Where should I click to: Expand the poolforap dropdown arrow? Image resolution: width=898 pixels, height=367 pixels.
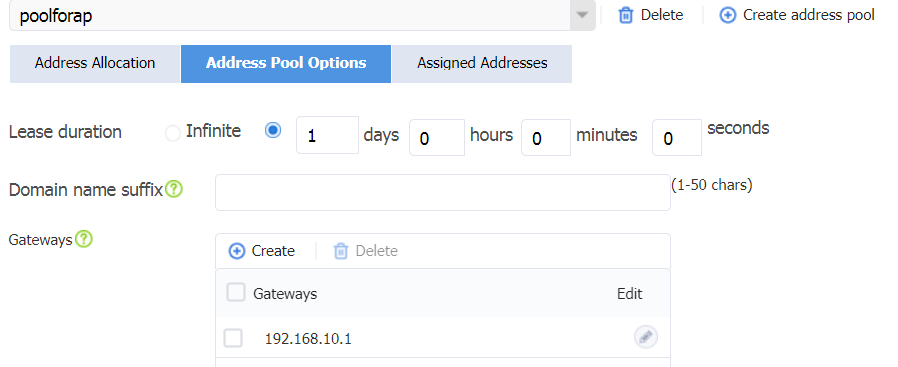[x=582, y=15]
